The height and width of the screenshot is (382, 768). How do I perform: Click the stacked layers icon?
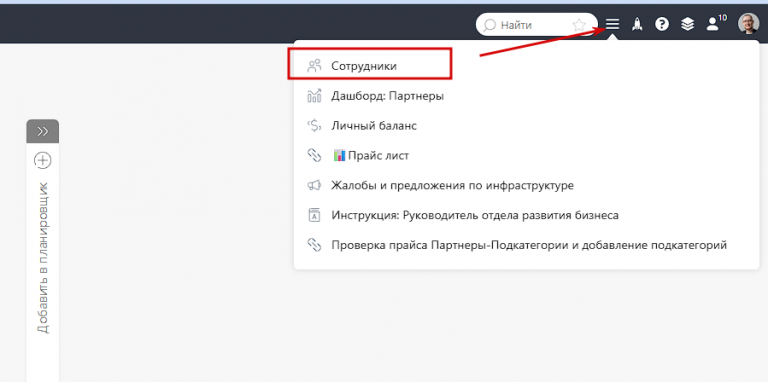coord(688,24)
